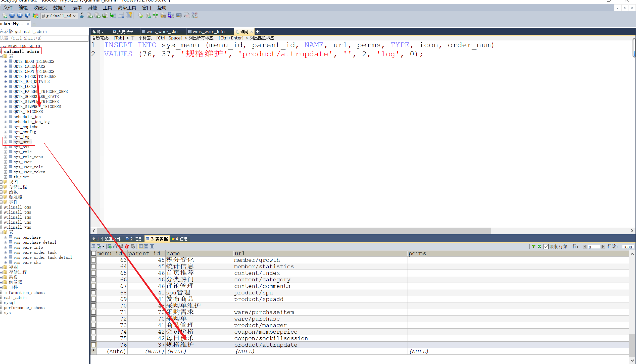Click the refresh results icon
This screenshot has width=636, height=364.
tap(539, 246)
